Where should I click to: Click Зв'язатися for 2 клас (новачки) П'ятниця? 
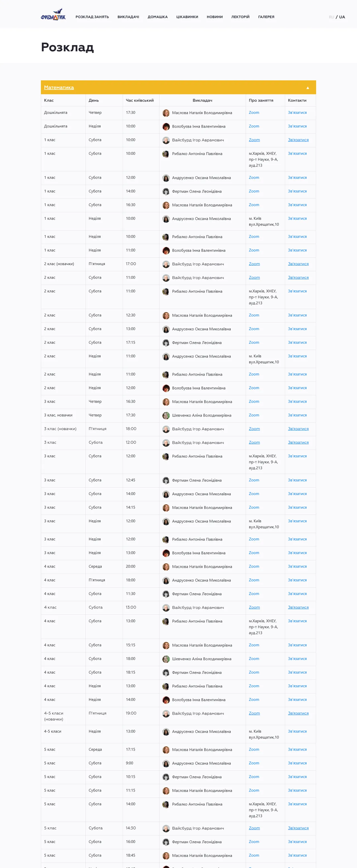(x=298, y=264)
